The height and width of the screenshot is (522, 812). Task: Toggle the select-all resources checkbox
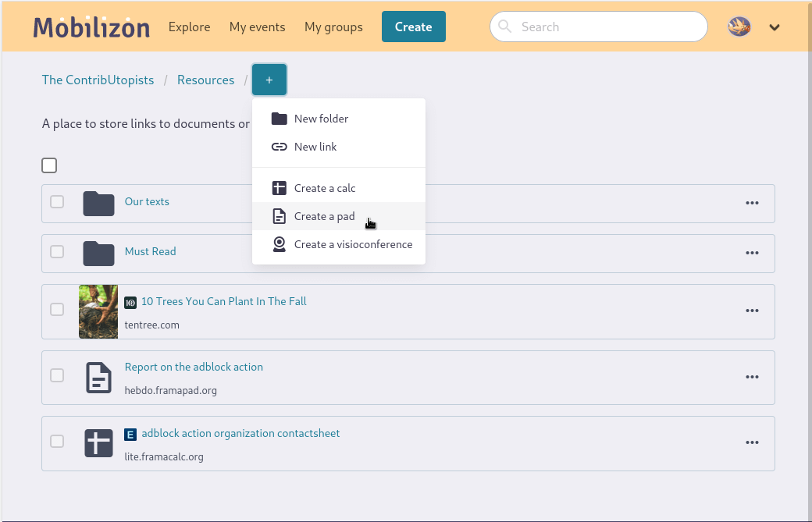49,165
